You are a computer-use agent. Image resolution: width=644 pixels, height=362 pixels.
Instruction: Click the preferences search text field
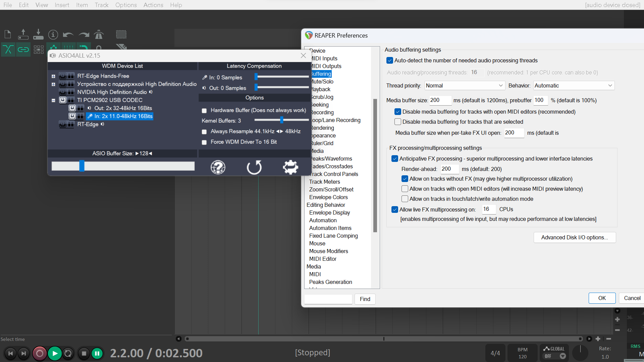pyautogui.click(x=328, y=299)
